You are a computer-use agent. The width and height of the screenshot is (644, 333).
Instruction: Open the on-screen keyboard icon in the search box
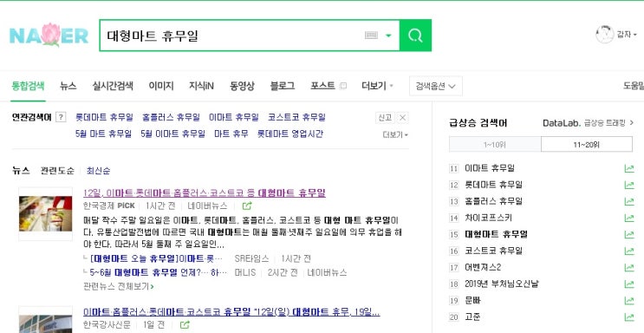click(371, 36)
